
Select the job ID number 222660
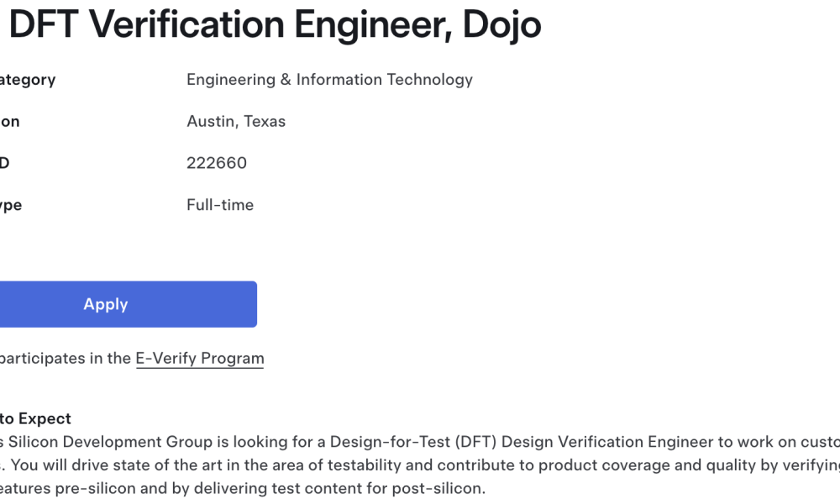point(217,163)
